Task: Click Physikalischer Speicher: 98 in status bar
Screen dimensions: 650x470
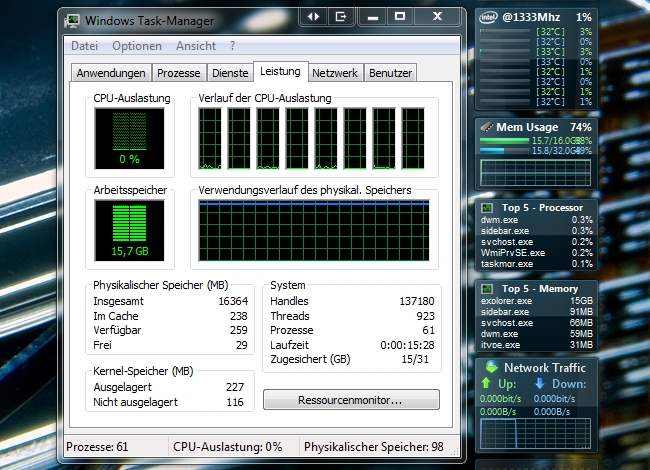Action: coord(374,447)
